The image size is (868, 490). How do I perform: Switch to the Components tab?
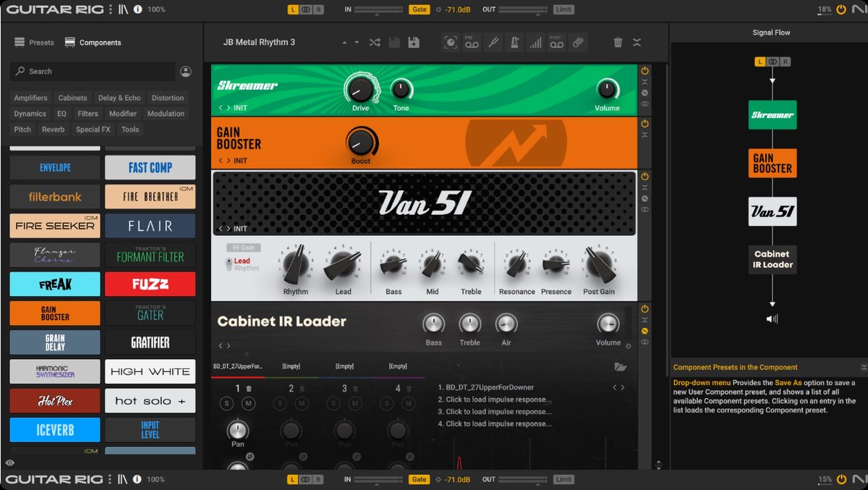(93, 43)
